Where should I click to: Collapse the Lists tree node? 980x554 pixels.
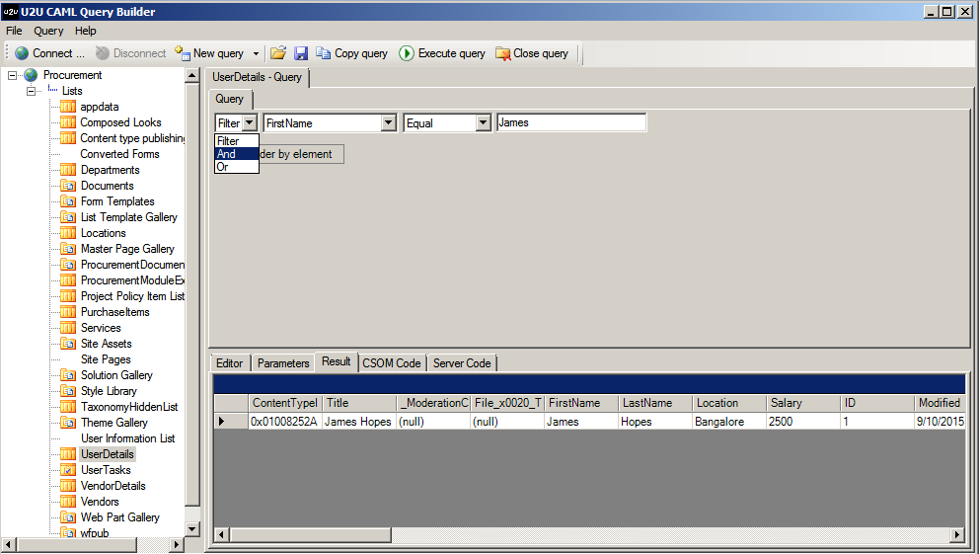pyautogui.click(x=31, y=91)
